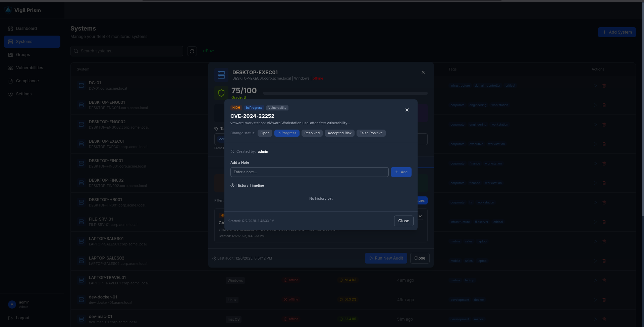Expand the severity dropdown chevron near Issues

click(420, 216)
